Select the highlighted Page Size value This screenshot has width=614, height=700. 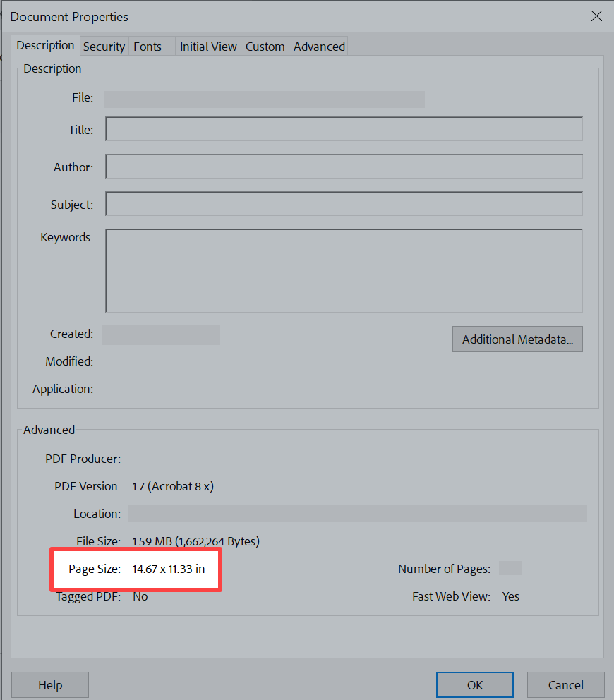169,567
